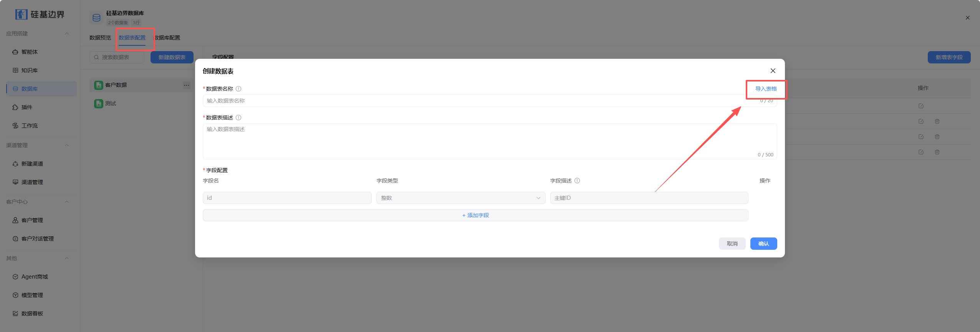Click 添加字段 button
Image resolution: width=980 pixels, height=332 pixels.
[475, 215]
